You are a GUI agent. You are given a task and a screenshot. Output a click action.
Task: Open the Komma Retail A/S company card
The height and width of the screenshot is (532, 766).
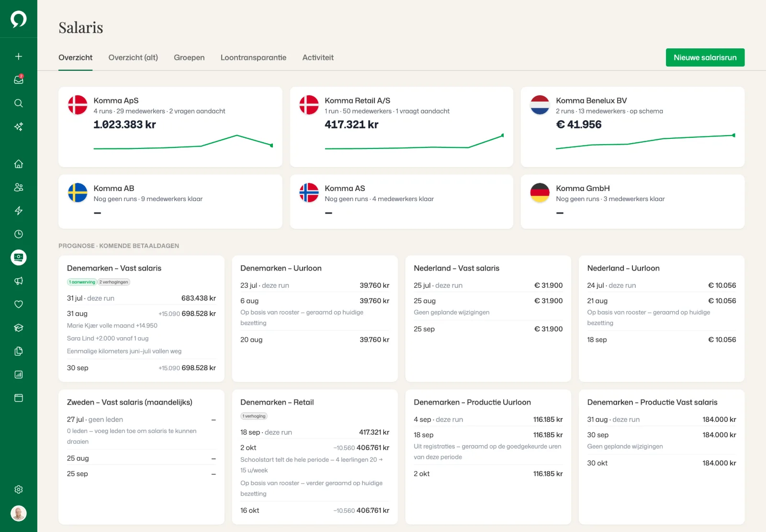click(x=402, y=127)
